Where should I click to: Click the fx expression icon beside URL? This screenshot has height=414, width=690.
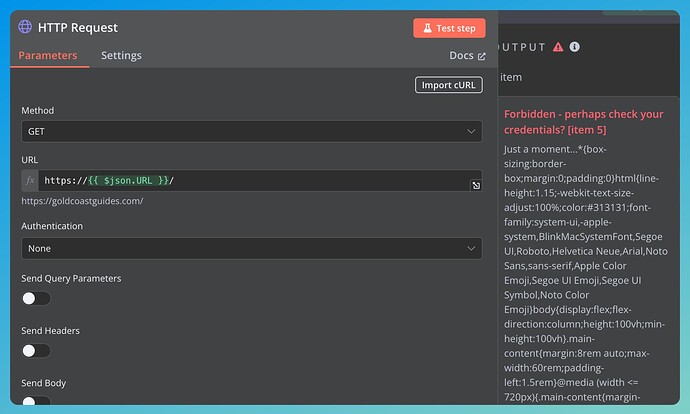pos(30,180)
